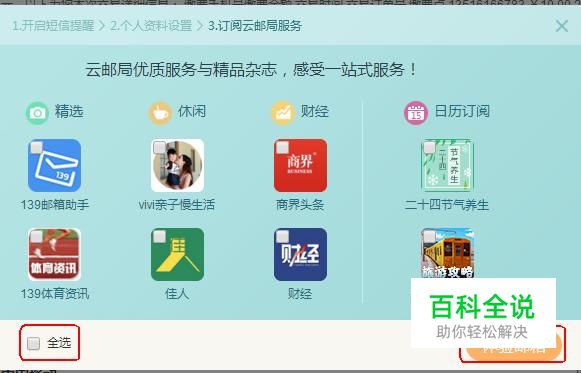The width and height of the screenshot is (581, 373).
Task: Click the 商界头条 red icon
Action: coord(301,166)
